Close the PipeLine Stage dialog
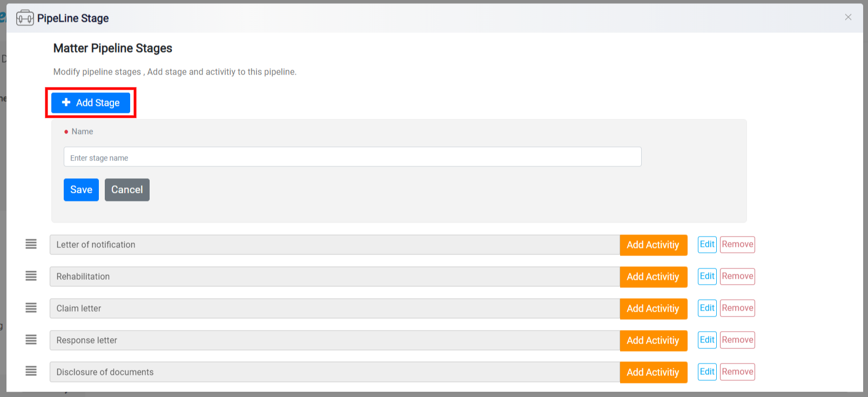Image resolution: width=868 pixels, height=397 pixels. [x=848, y=17]
